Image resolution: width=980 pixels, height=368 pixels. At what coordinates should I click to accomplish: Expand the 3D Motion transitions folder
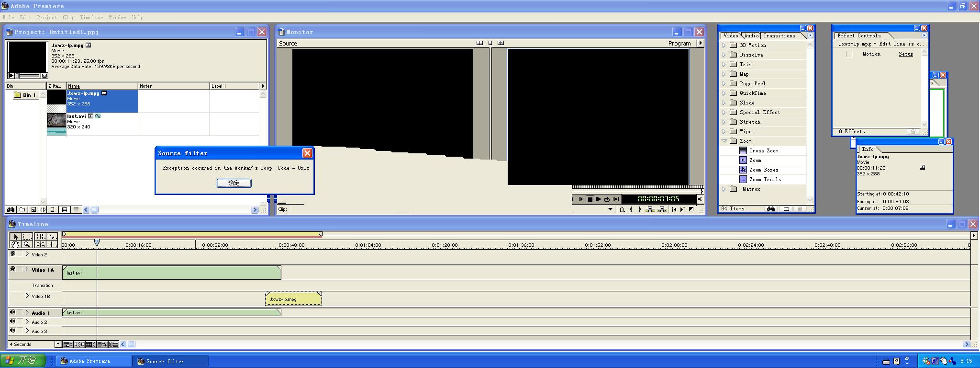coord(724,45)
